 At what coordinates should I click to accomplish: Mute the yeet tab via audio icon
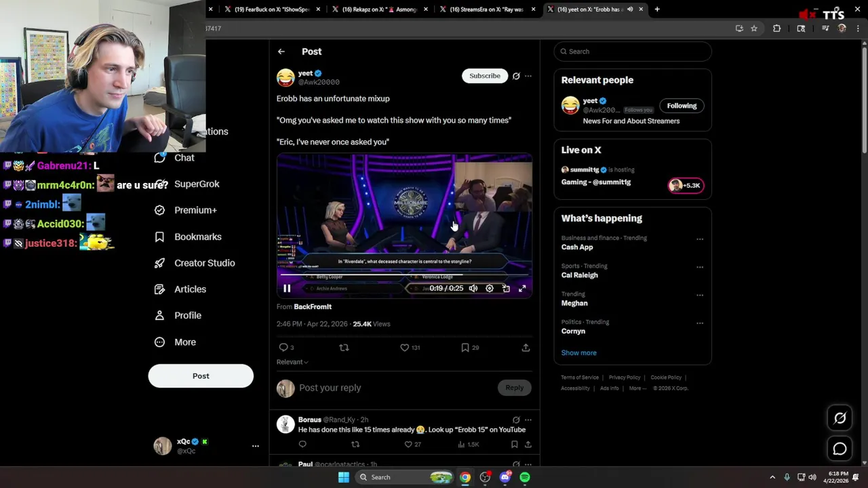point(630,9)
